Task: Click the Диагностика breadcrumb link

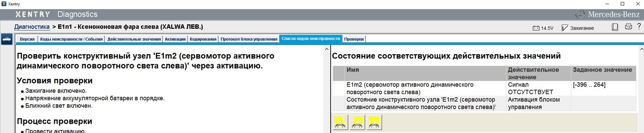Action: [x=32, y=27]
